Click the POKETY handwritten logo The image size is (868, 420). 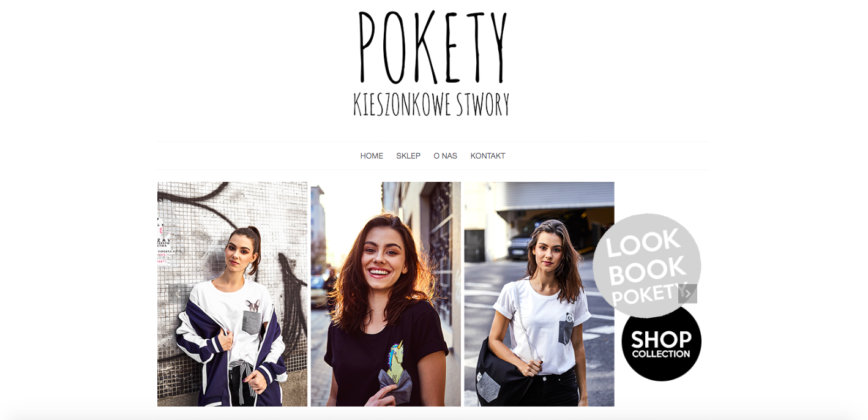point(432,47)
